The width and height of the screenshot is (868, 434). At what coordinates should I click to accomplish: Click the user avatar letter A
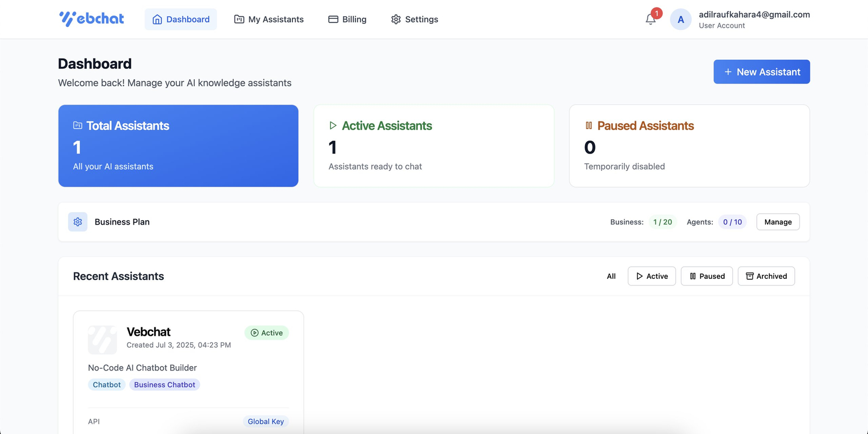[x=680, y=20]
